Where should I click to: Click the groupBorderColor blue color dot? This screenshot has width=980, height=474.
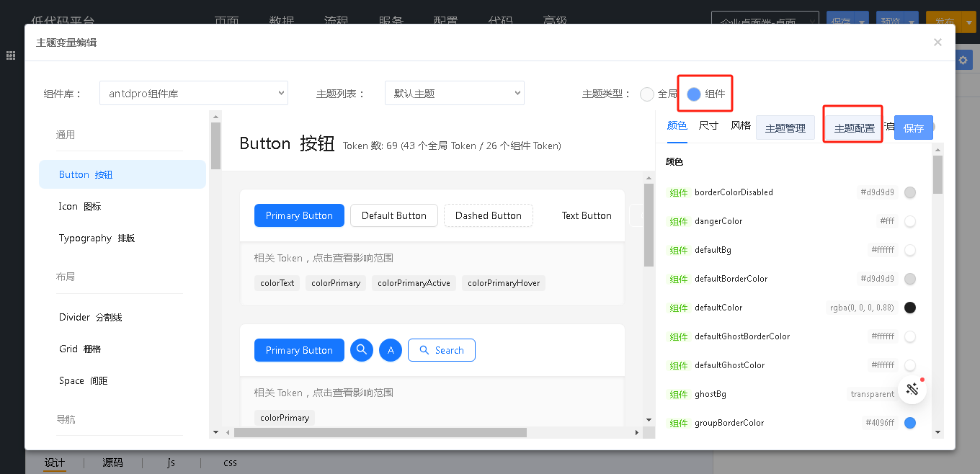tap(909, 423)
